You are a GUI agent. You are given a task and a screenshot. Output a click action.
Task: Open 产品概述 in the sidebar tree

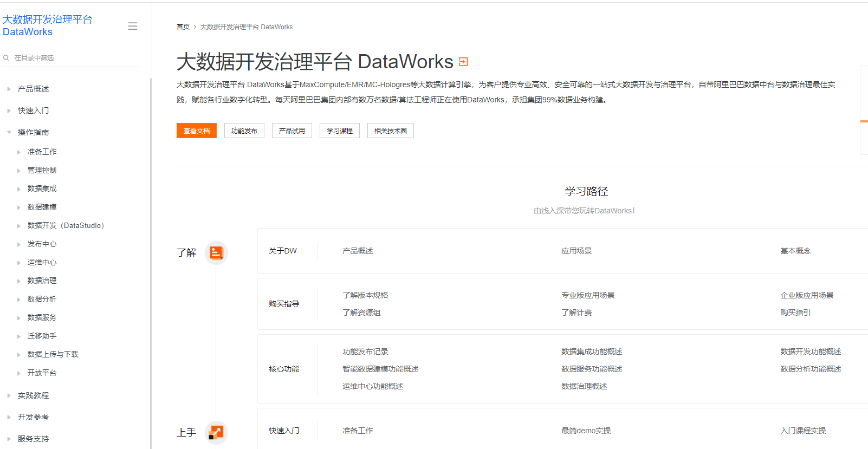coord(33,89)
